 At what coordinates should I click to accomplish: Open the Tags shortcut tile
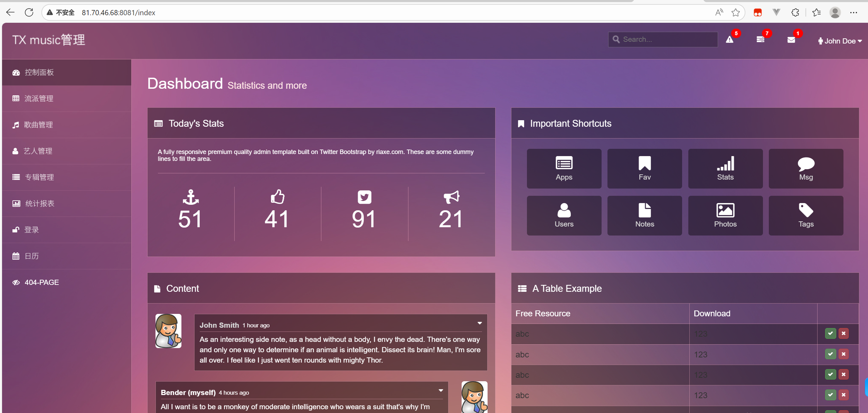coord(805,215)
